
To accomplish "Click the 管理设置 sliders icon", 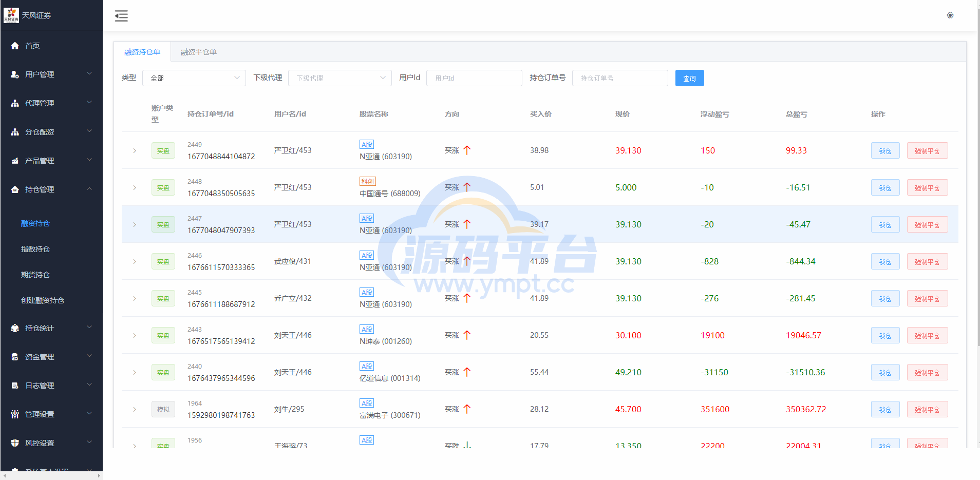I will 15,414.
